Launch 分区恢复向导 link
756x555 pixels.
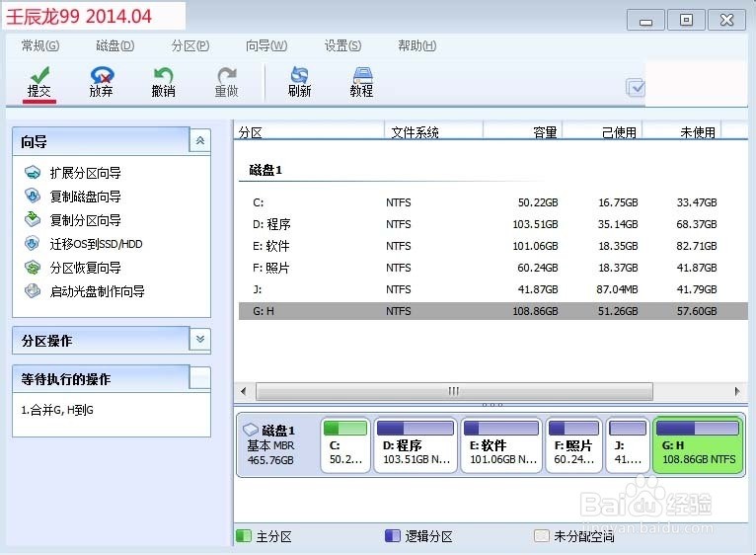point(85,268)
